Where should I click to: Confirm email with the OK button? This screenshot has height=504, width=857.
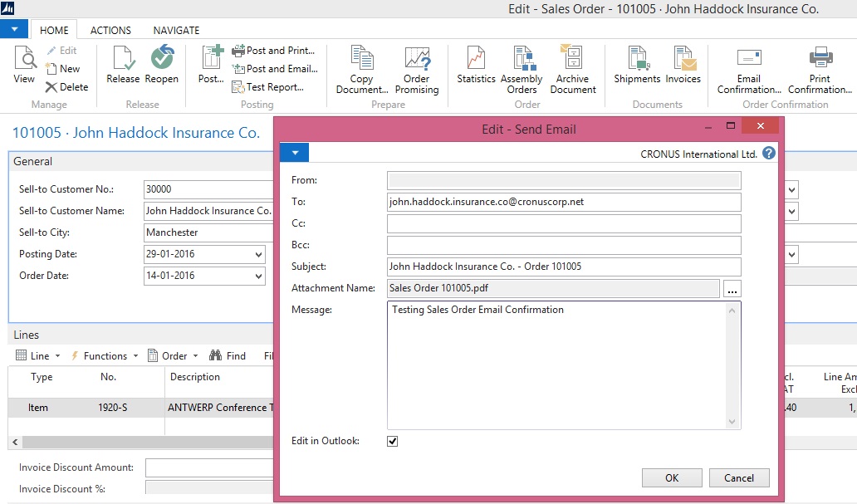point(671,477)
